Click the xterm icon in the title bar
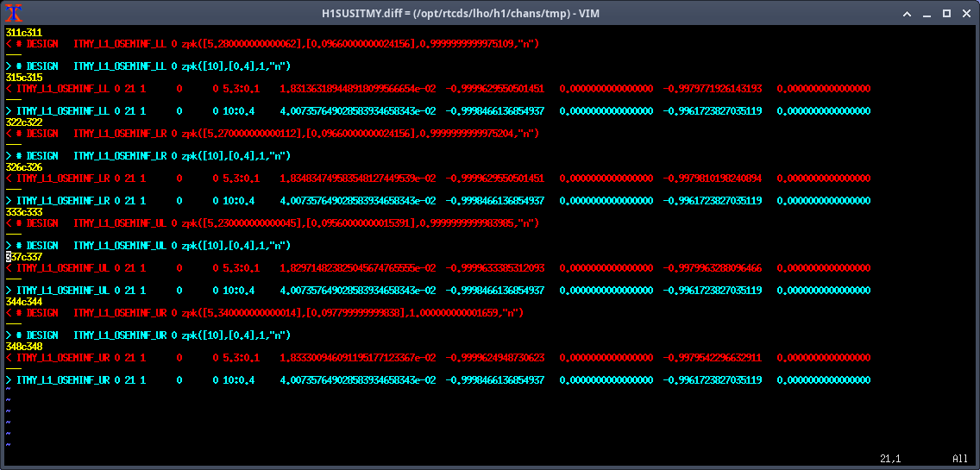 coord(13,13)
